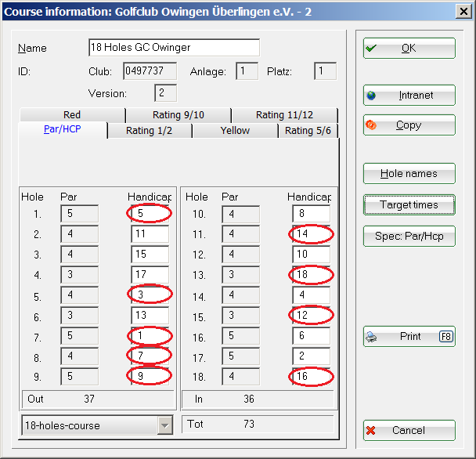
Task: Click the red X icon on Cancel
Action: coord(370,430)
